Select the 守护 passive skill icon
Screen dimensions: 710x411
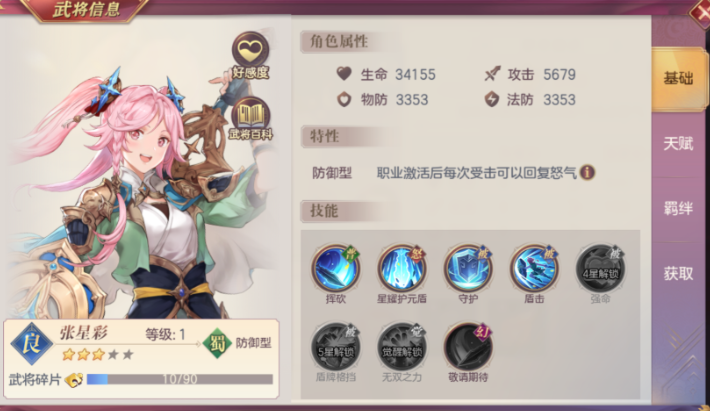coord(468,268)
